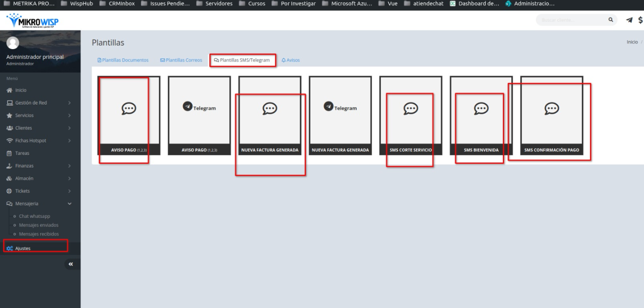The height and width of the screenshot is (308, 644).
Task: Open Mensajes enviados link
Action: pos(38,225)
